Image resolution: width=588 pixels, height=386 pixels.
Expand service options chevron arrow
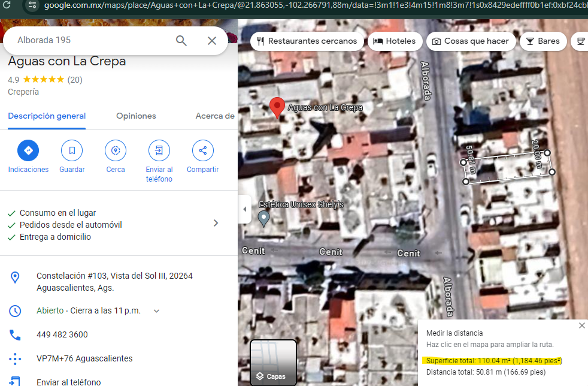click(216, 223)
